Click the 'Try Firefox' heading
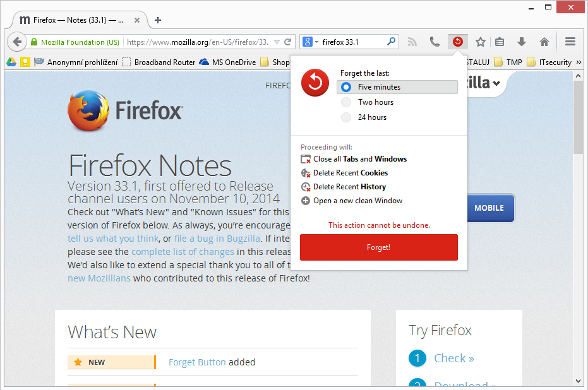 point(440,331)
